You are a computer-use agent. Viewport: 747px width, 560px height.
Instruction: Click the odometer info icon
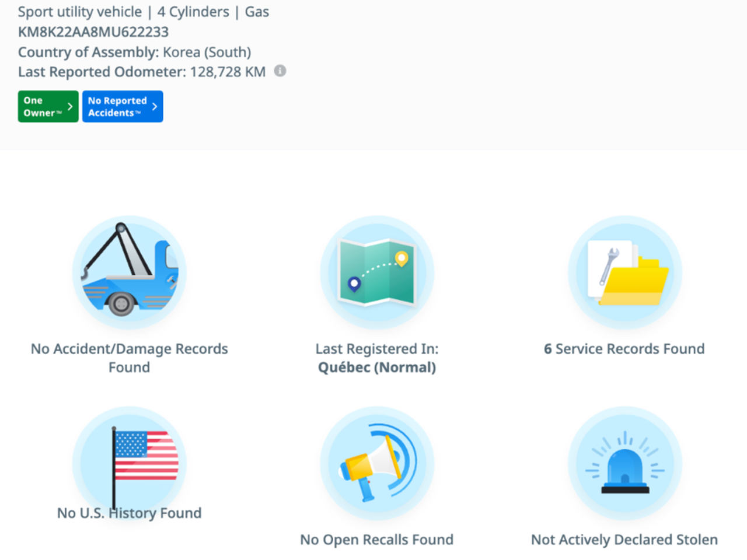click(280, 71)
